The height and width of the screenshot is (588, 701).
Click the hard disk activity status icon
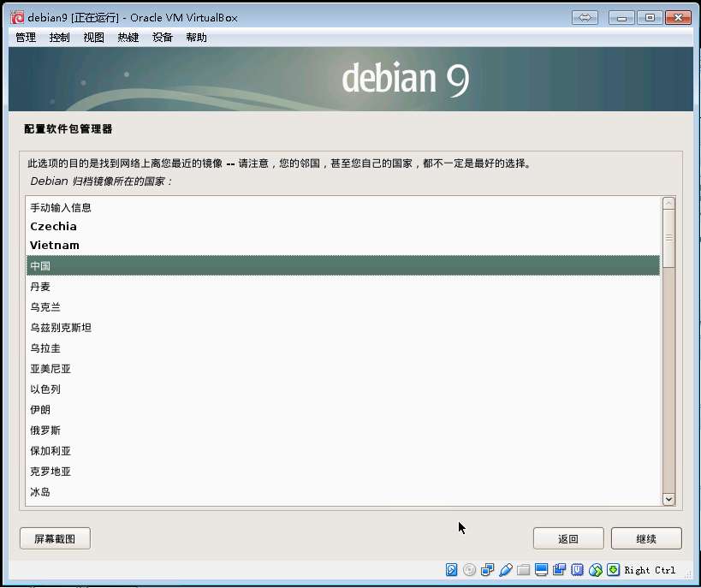coord(452,570)
